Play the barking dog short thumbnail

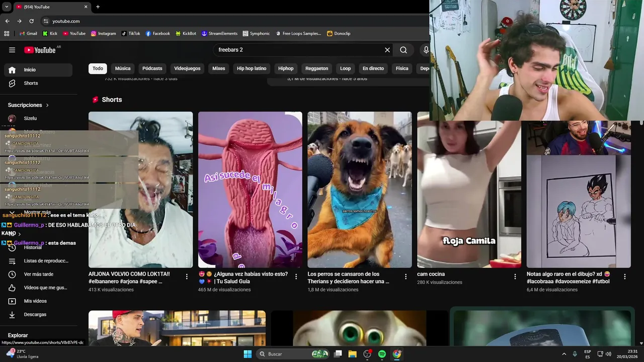360,190
